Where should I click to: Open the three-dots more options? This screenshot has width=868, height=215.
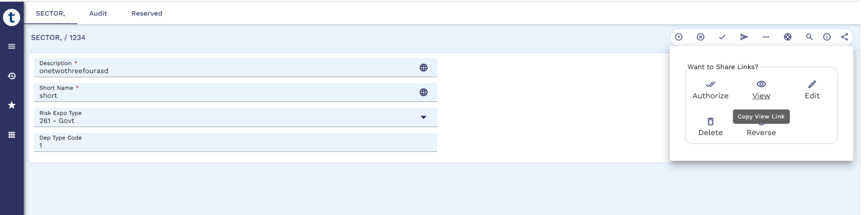(x=765, y=37)
